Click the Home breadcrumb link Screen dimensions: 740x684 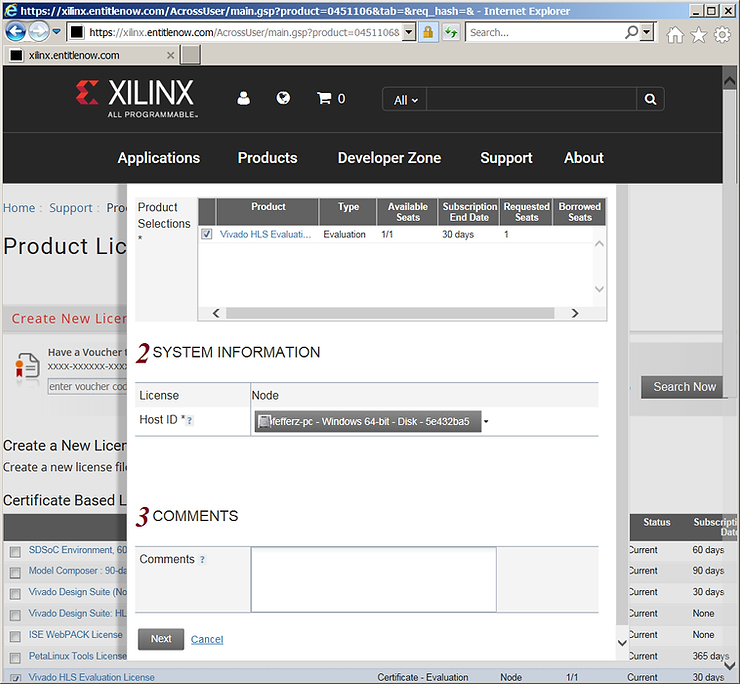click(x=19, y=208)
